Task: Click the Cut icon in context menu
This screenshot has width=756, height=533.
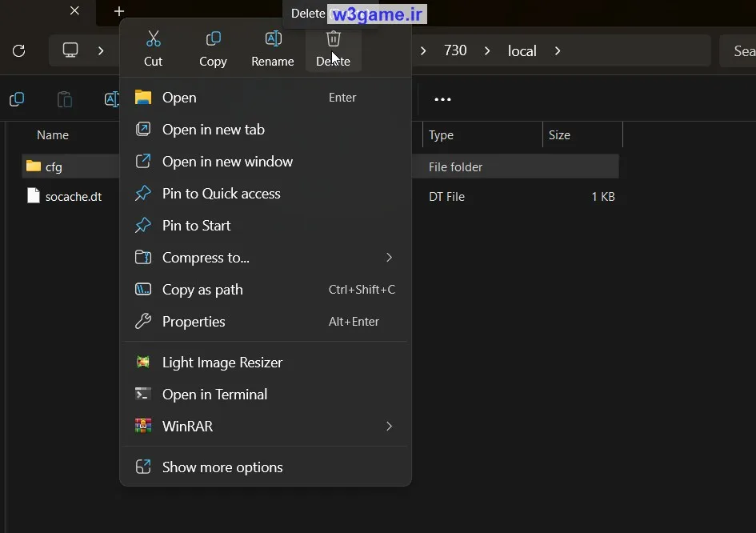Action: 154,38
